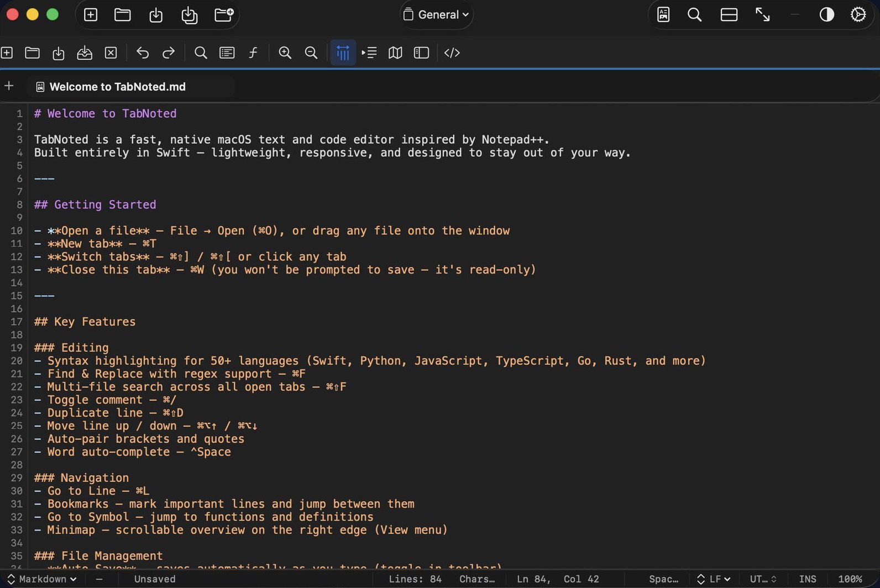Click the '**Switch tabs**' line
Viewport: 880px width, 588px height.
[190, 256]
